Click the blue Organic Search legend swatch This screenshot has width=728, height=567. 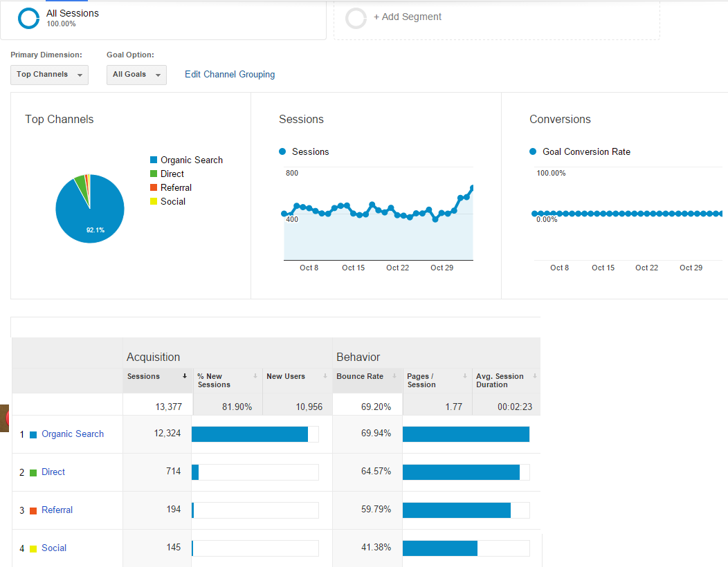click(x=154, y=160)
